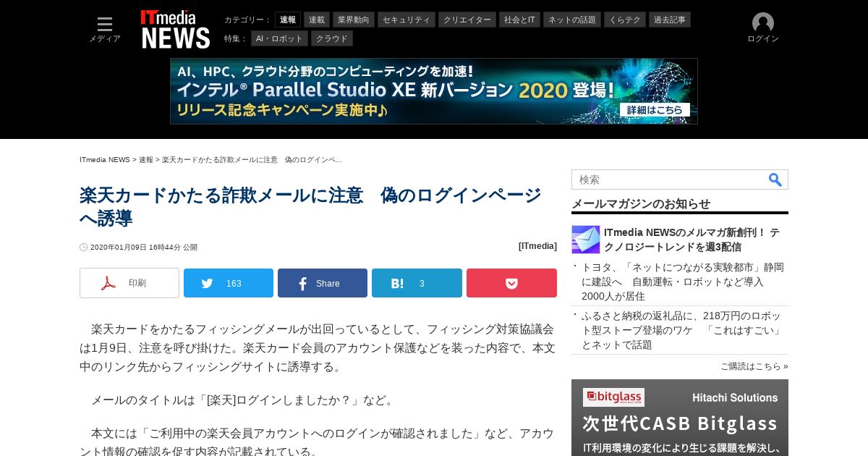Click 速報 breadcrumb link
Screen dimensions: 868x456
click(x=146, y=159)
